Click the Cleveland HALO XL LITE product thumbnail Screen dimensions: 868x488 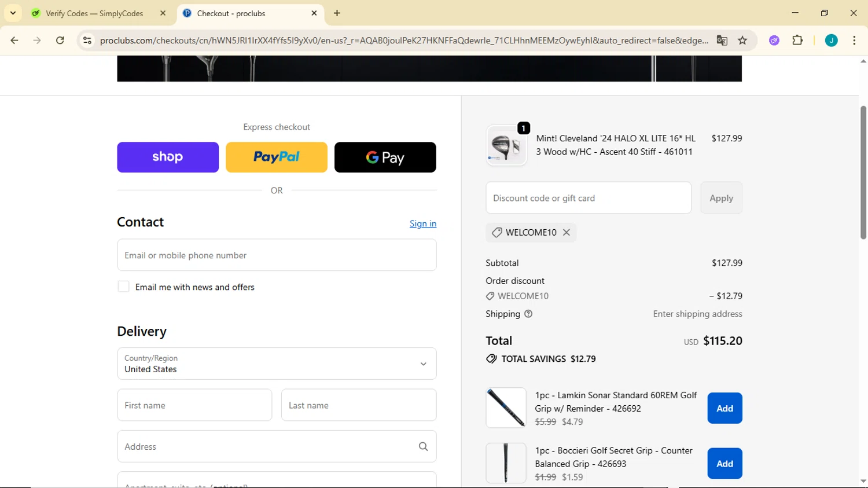coord(506,145)
